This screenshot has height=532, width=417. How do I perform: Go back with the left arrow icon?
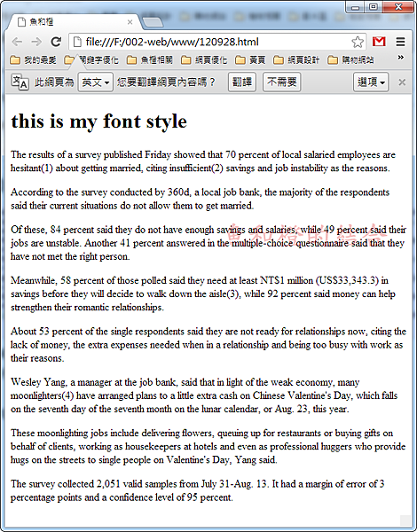point(17,42)
